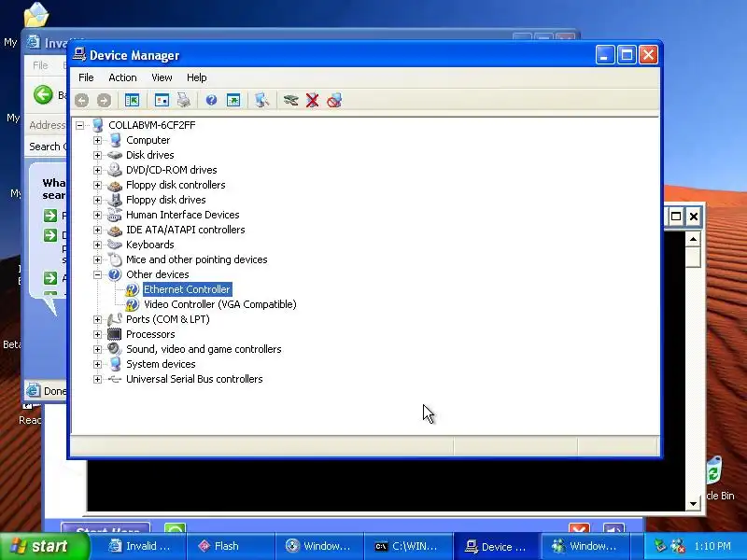Screen dimensions: 747x560
Task: Collapse the COLLABVM-6CF2FF root node
Action: (x=80, y=125)
